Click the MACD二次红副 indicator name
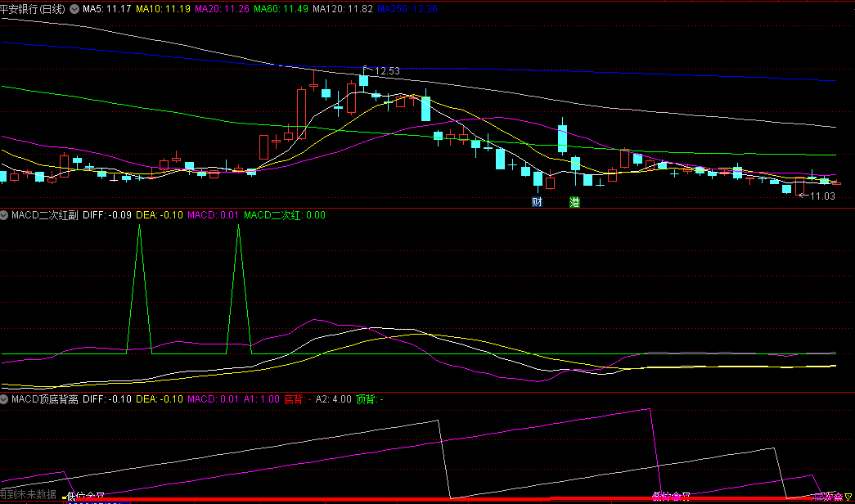Viewport: 855px width, 504px height. point(46,215)
